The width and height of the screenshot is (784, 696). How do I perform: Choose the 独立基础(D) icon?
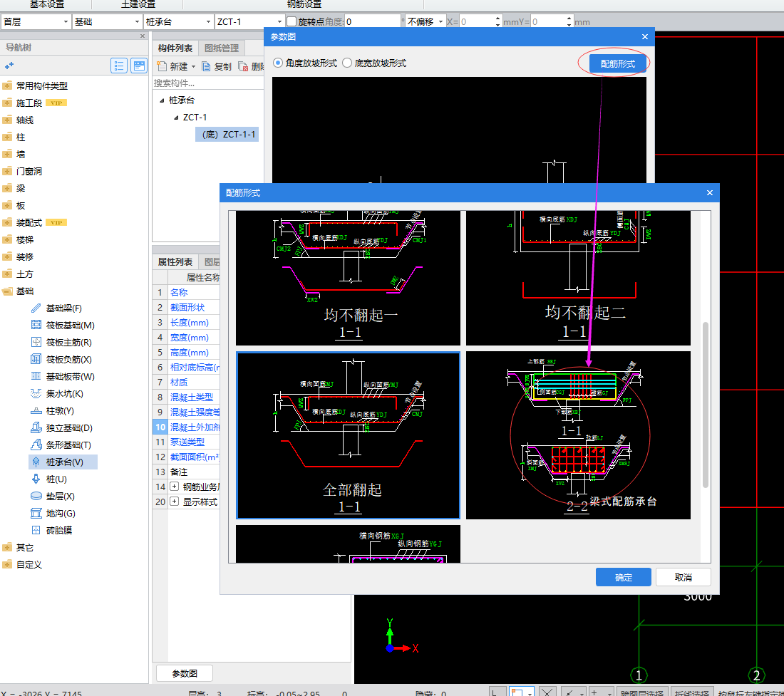tap(36, 427)
